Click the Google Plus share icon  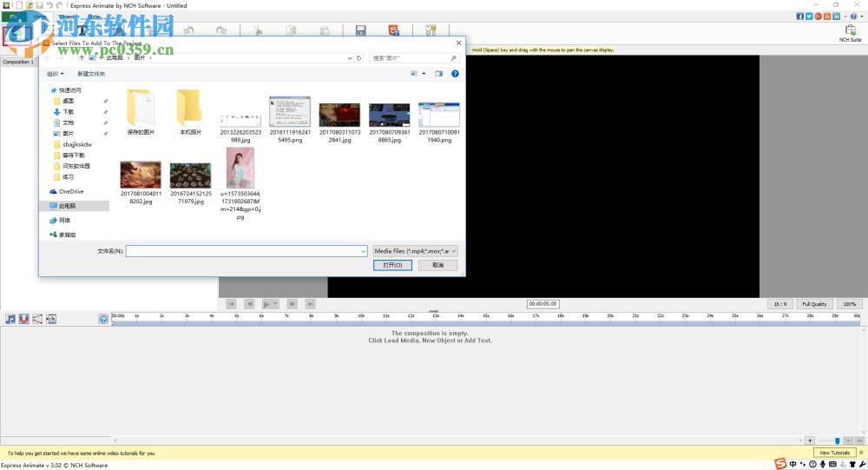click(x=818, y=17)
